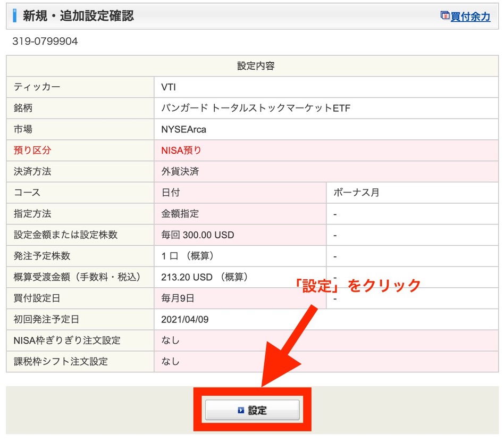The image size is (504, 441).
Task: Click the 課税枠シフト注文設定 label
Action: pos(61,362)
